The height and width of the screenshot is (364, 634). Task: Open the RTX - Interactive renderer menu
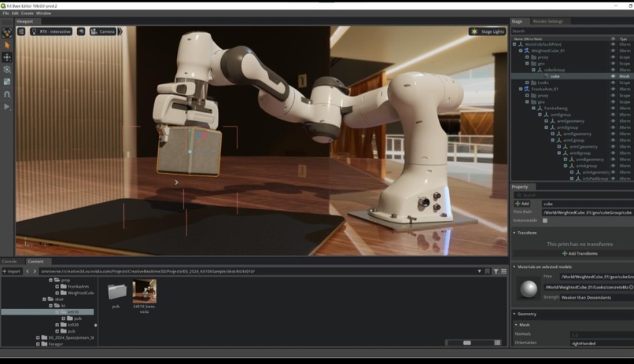coord(51,31)
